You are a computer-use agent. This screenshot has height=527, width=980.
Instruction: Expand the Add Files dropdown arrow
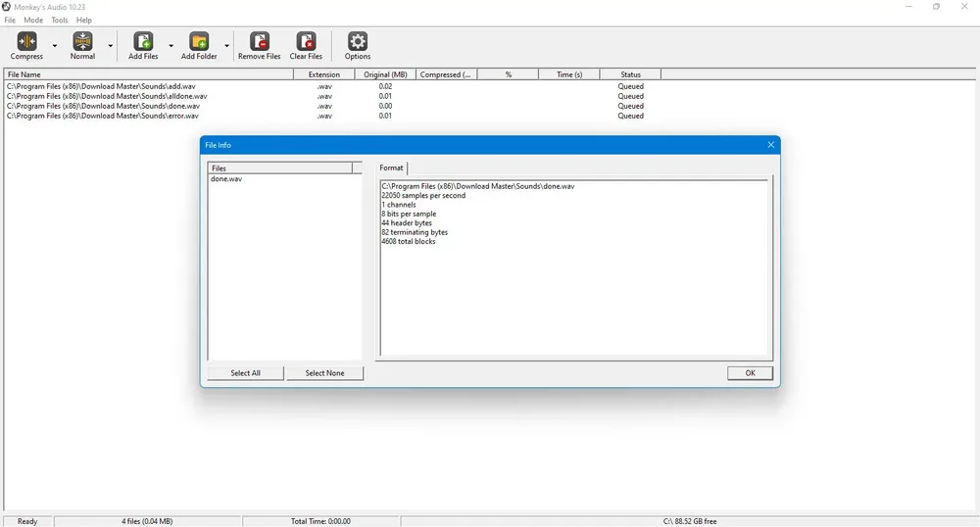pos(171,46)
